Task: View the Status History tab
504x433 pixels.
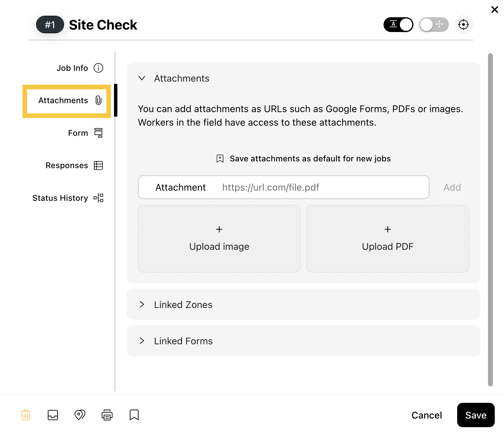Action: [68, 198]
